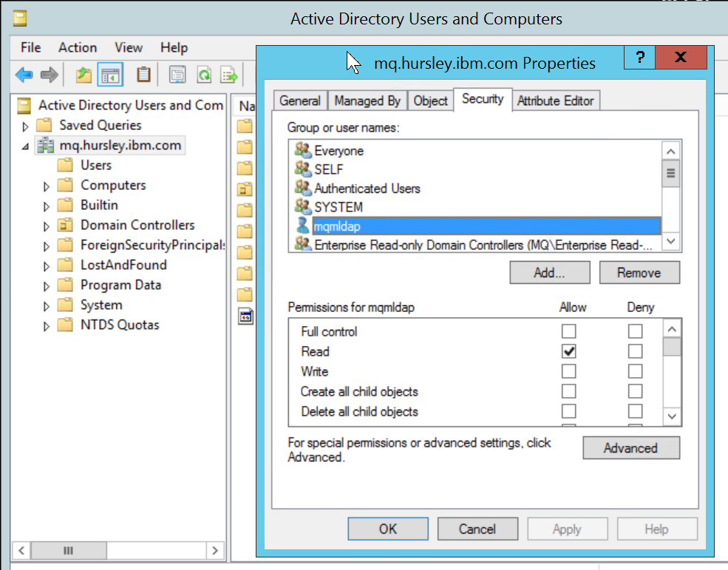Toggle the Show/Hide Console Tree toolbar icon
Viewport: 728px width, 570px height.
pos(110,75)
